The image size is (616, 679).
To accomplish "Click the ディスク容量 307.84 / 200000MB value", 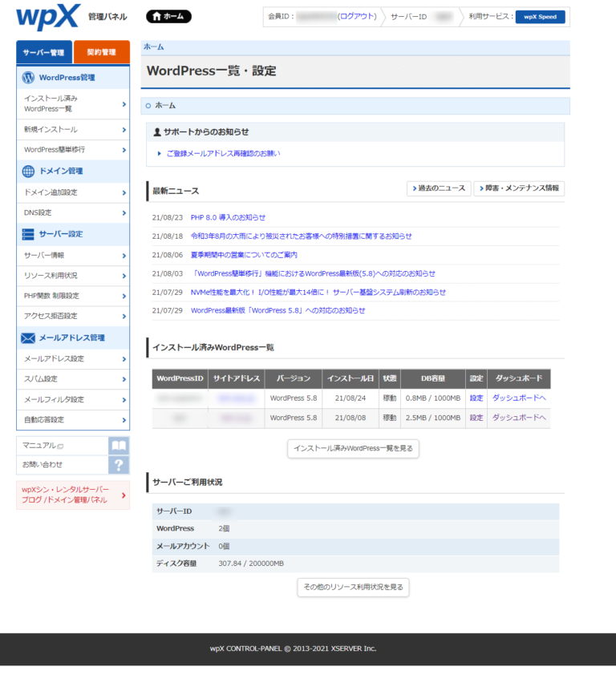I will [x=251, y=564].
